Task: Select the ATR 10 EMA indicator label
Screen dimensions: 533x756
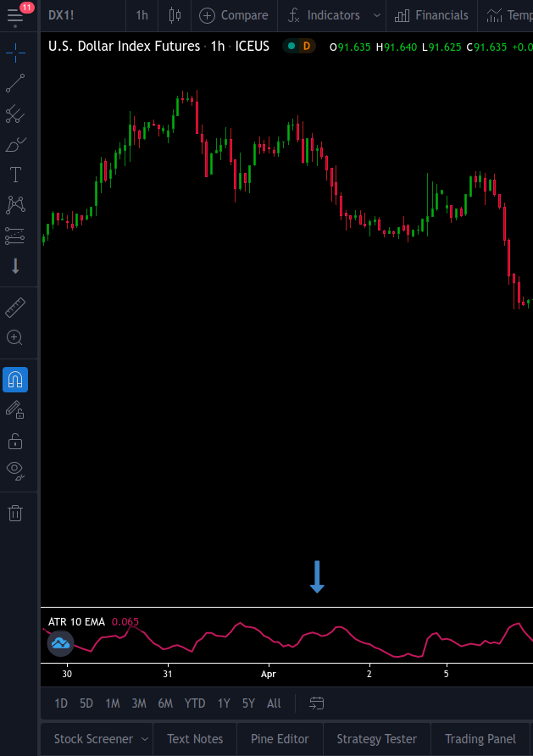Action: click(x=76, y=622)
